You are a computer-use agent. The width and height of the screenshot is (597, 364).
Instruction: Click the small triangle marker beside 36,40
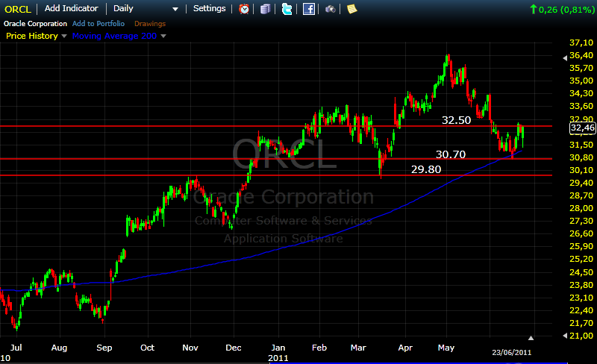point(565,58)
